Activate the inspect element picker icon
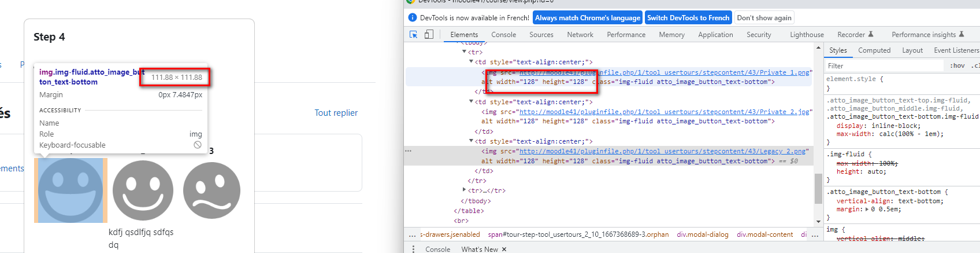Screen dimensions: 980x253 point(414,35)
